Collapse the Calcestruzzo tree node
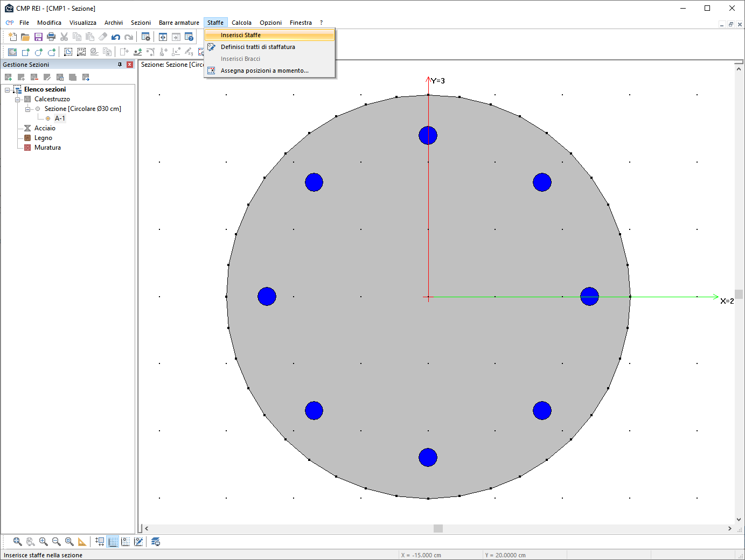The image size is (745, 560). coord(17,100)
